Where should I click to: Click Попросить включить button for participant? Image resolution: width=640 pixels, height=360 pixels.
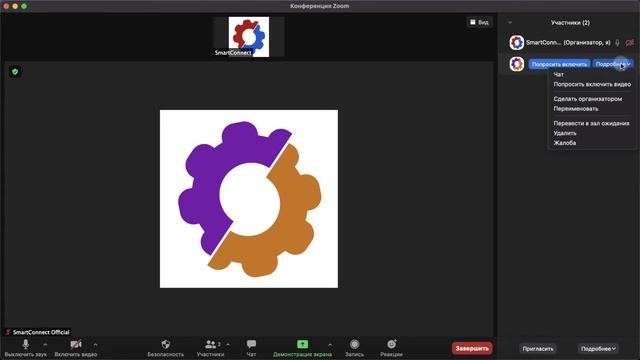tap(559, 64)
